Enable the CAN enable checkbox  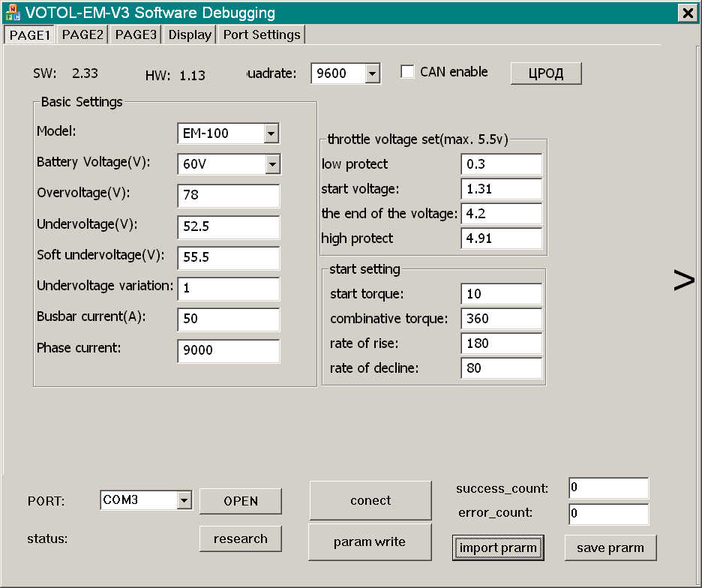(408, 72)
